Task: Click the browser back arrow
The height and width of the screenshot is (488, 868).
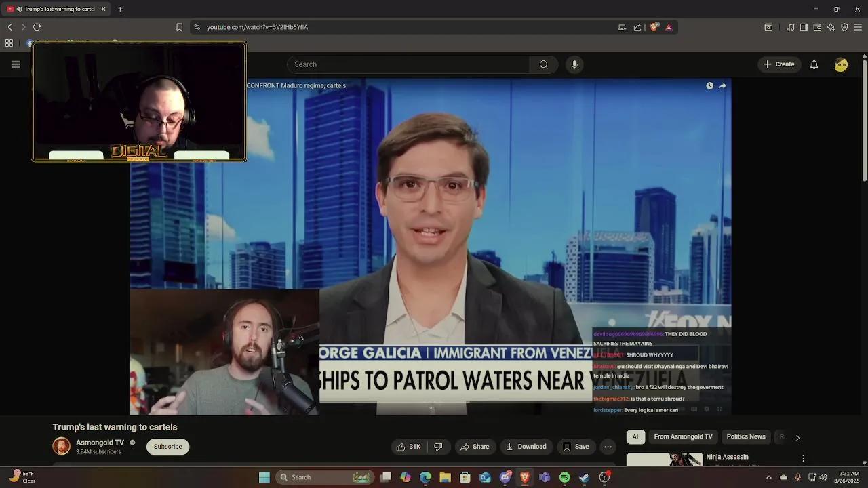Action: click(9, 27)
